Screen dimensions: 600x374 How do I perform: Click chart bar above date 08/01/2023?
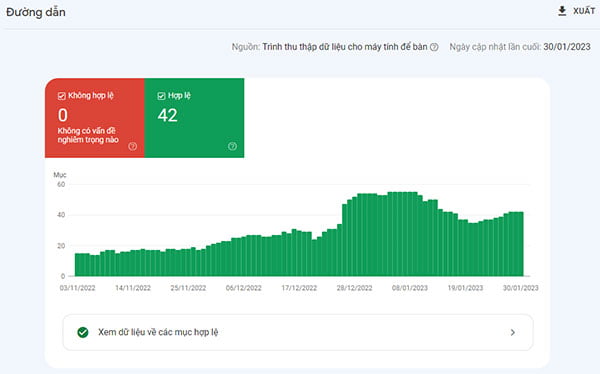(410, 234)
